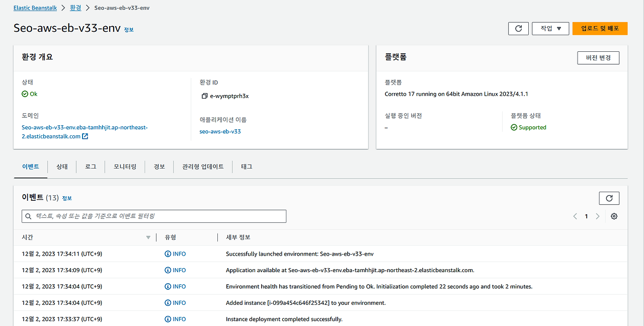
Task: Open 환경 breadcrumb link
Action: (75, 8)
